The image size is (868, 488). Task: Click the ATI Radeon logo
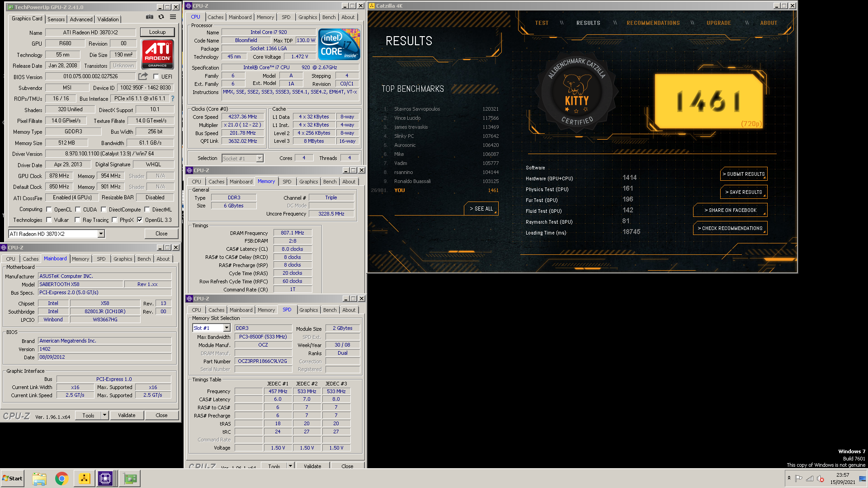tap(157, 54)
